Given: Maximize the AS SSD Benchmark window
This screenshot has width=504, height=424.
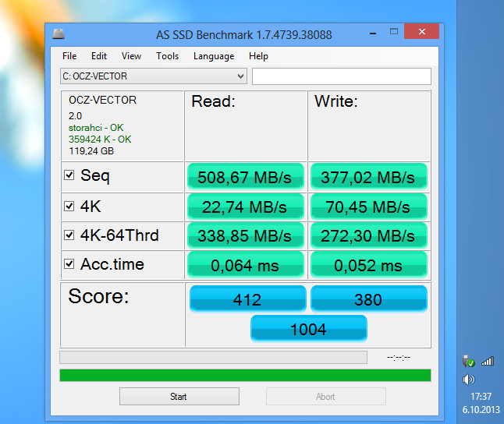Looking at the screenshot, I should coord(394,31).
